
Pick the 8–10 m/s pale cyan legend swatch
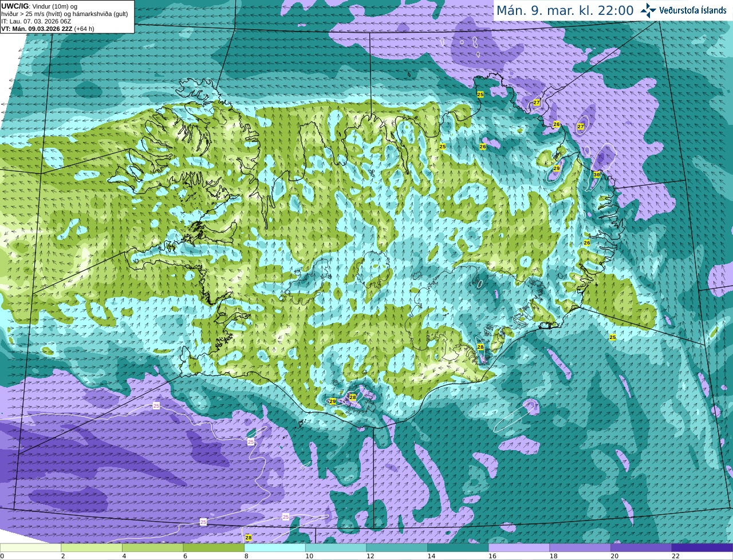coord(275,548)
